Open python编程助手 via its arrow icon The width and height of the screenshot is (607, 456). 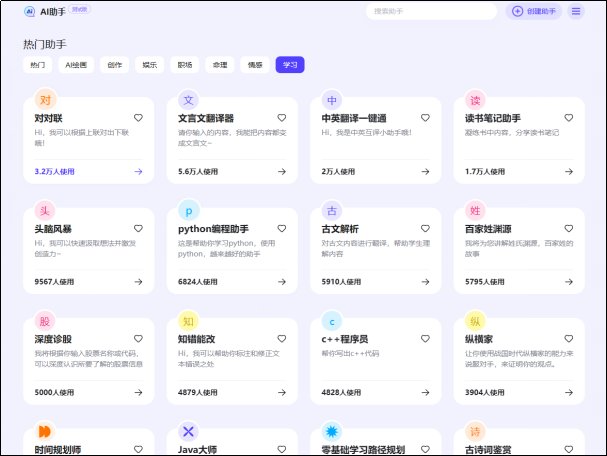click(282, 282)
